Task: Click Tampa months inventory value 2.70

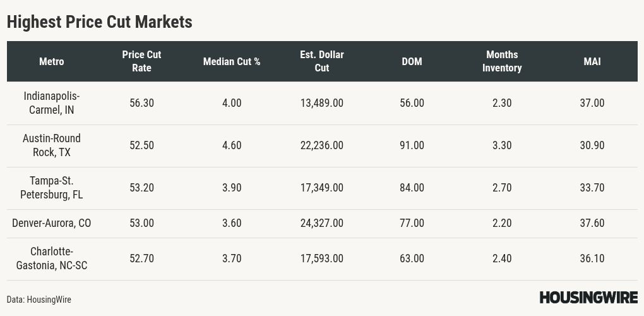Action: click(x=502, y=188)
